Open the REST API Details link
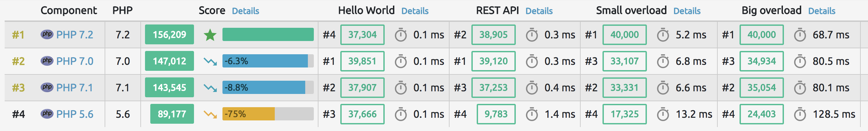 (539, 11)
